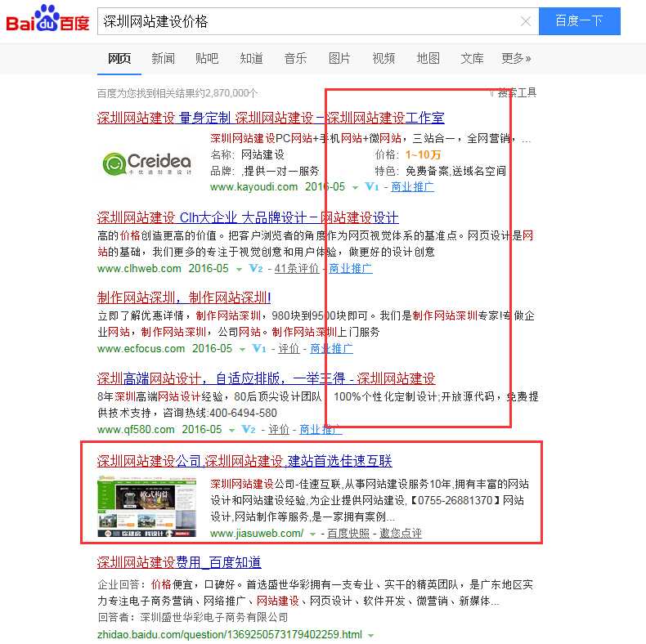Click 商业推广 link under kayoudi result
The width and height of the screenshot is (646, 644).
412,187
